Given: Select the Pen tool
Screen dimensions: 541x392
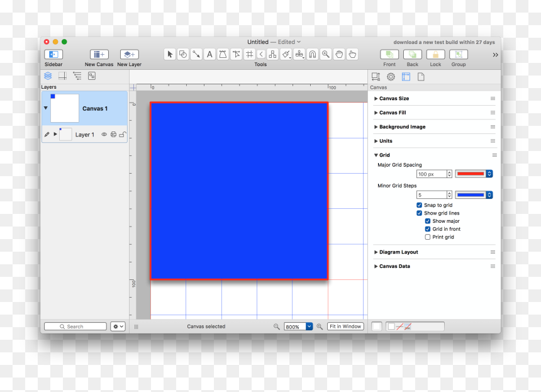Looking at the screenshot, I should pos(223,54).
